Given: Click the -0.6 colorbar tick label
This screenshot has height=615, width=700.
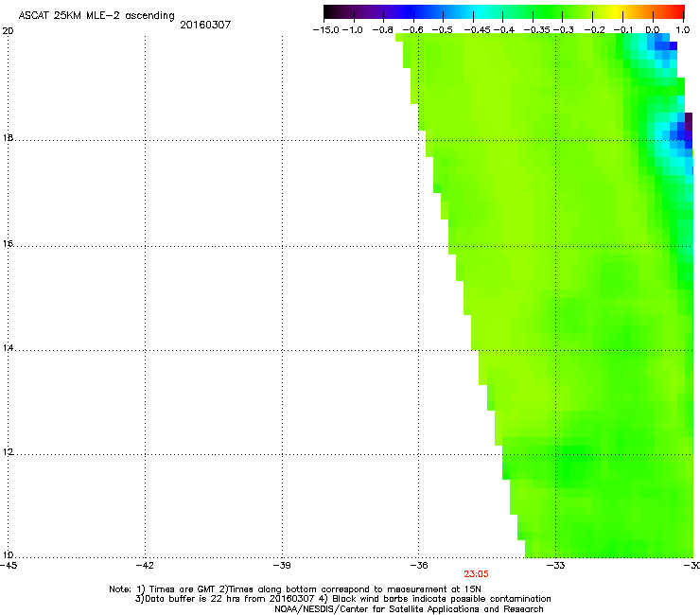Looking at the screenshot, I should click(x=413, y=30).
